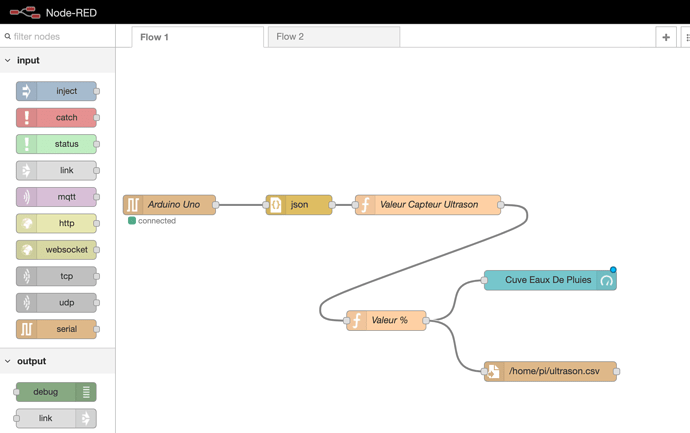Screen dimensions: 690x433
Task: Click the filter nodes search field
Action: click(x=58, y=37)
